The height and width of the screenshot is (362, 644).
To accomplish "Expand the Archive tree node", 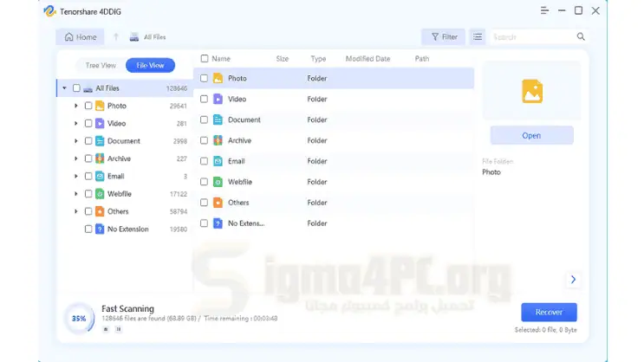I will [76, 158].
